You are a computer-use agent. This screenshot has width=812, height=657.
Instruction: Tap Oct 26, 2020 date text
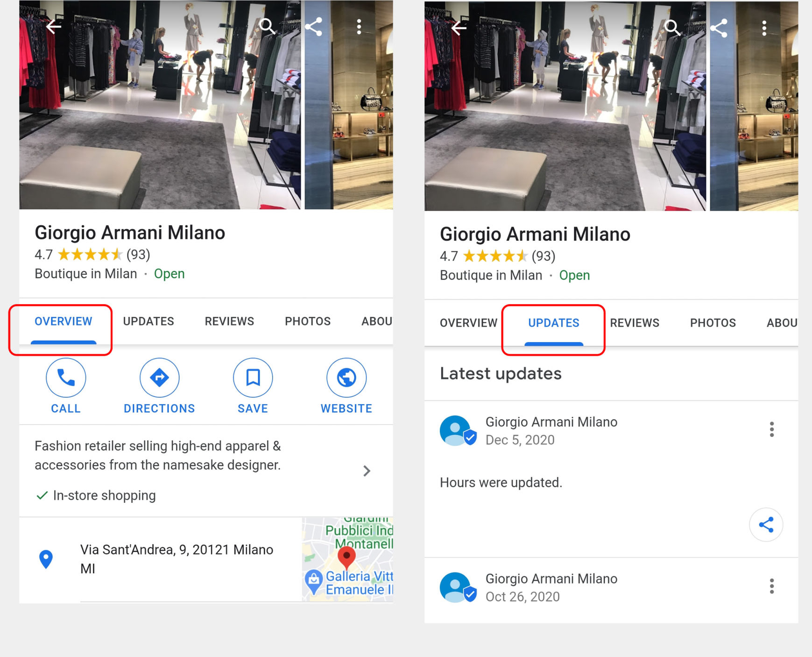coord(523,597)
